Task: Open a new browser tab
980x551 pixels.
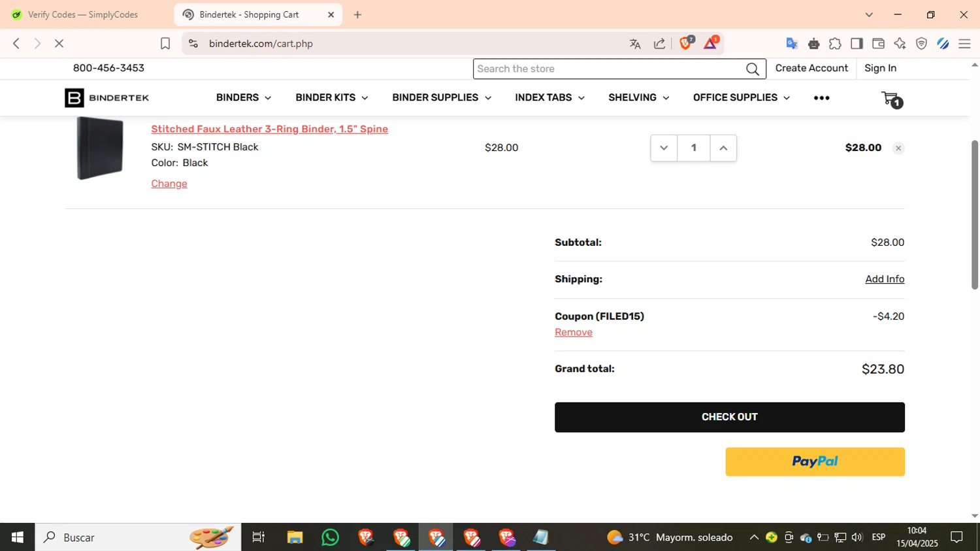Action: pos(357,14)
